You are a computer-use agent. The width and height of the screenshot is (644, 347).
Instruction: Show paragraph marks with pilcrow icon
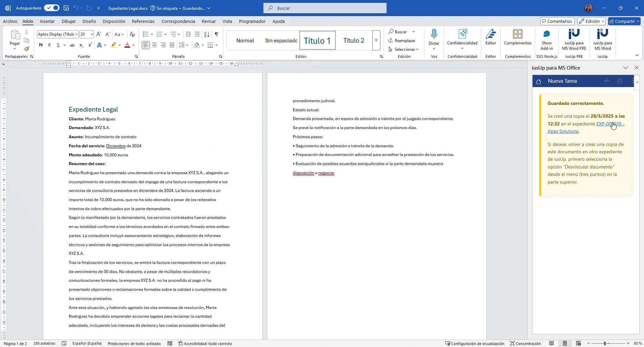click(217, 34)
